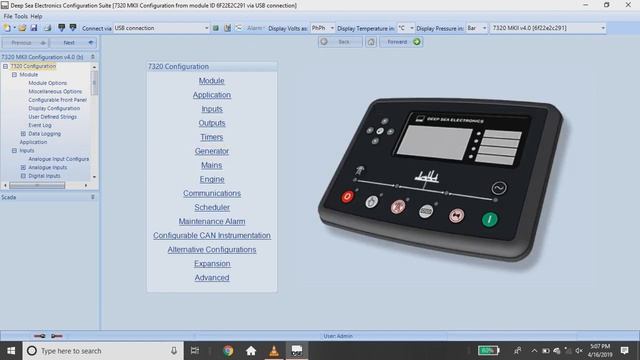Image resolution: width=640 pixels, height=360 pixels.
Task: Save the configuration with floppy disk icon
Action: (x=34, y=28)
